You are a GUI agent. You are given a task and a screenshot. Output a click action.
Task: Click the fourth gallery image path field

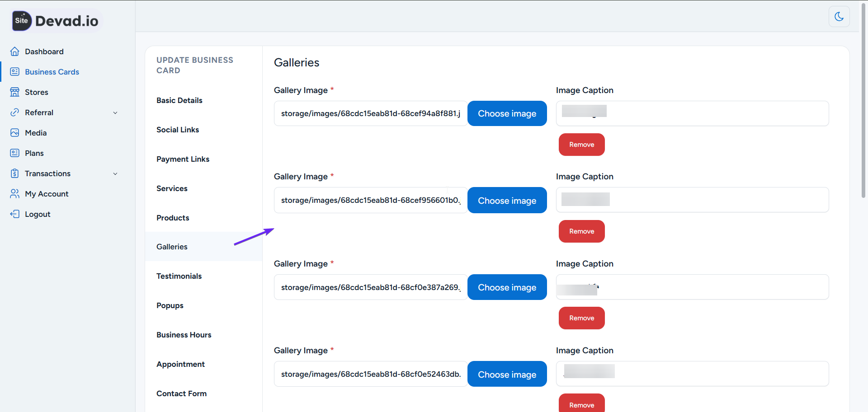point(370,374)
